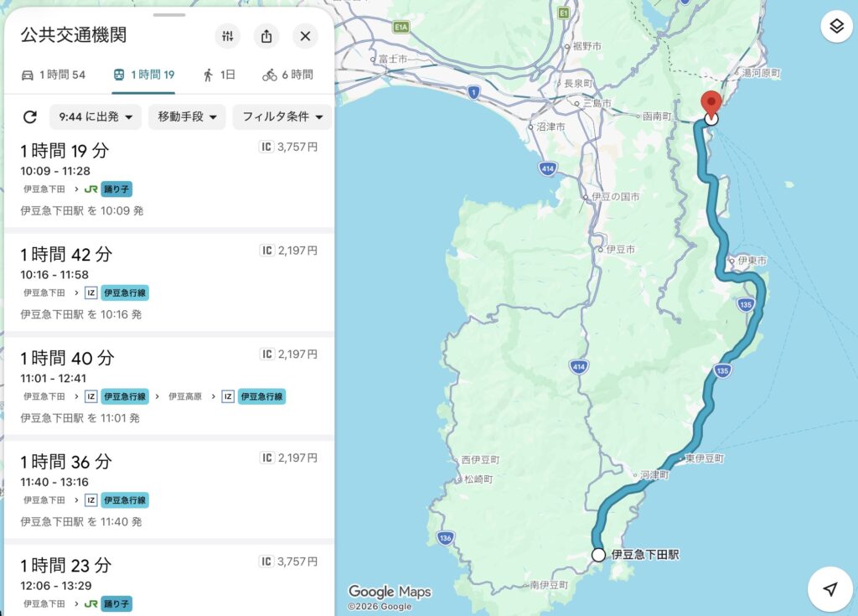Close the 公共交通機関 directions panel
This screenshot has height=616, width=858.
click(x=305, y=36)
